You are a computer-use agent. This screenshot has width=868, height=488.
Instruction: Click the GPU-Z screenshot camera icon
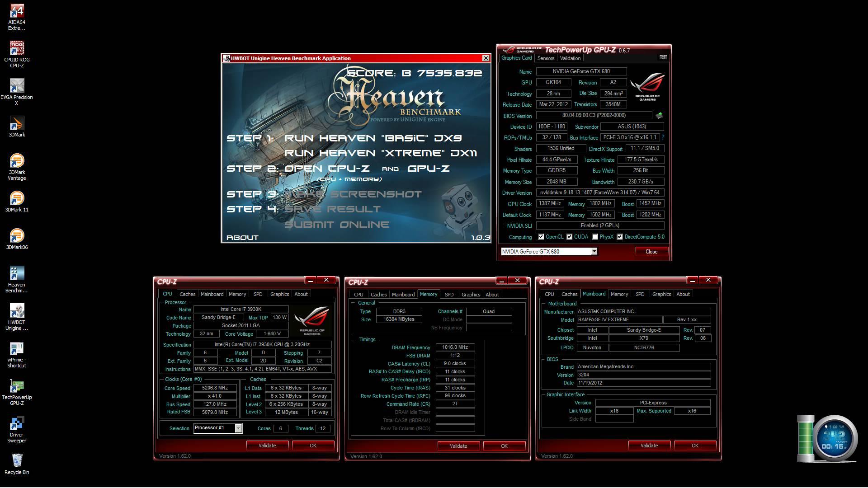click(x=663, y=57)
